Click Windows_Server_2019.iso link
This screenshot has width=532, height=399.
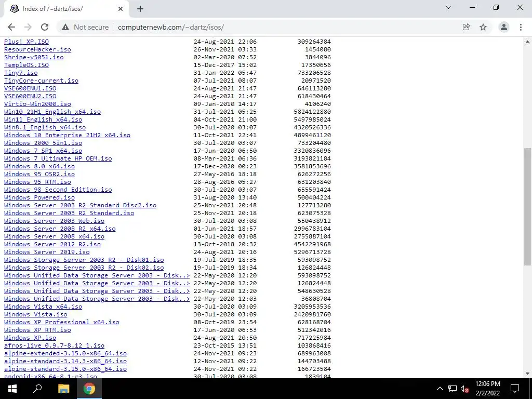pyautogui.click(x=47, y=252)
